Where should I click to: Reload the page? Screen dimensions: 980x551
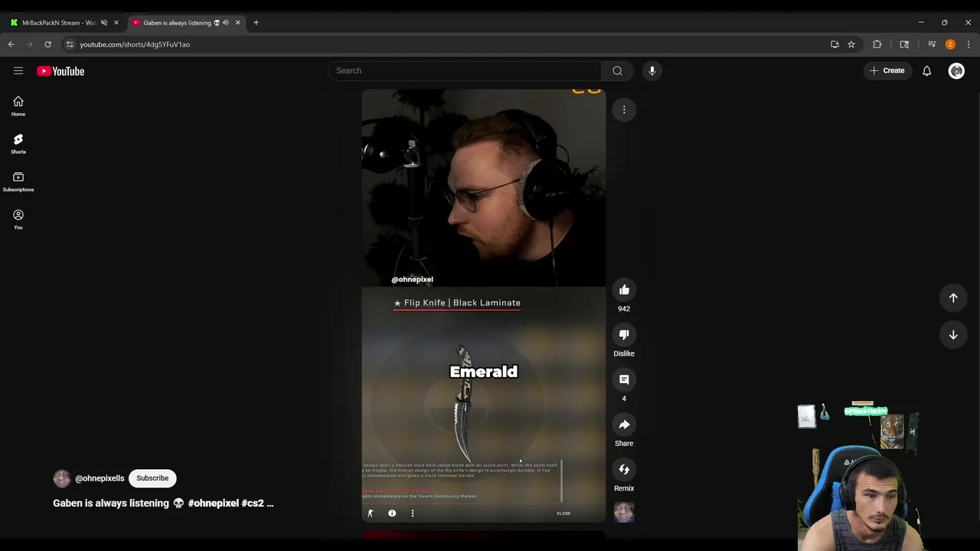[47, 44]
